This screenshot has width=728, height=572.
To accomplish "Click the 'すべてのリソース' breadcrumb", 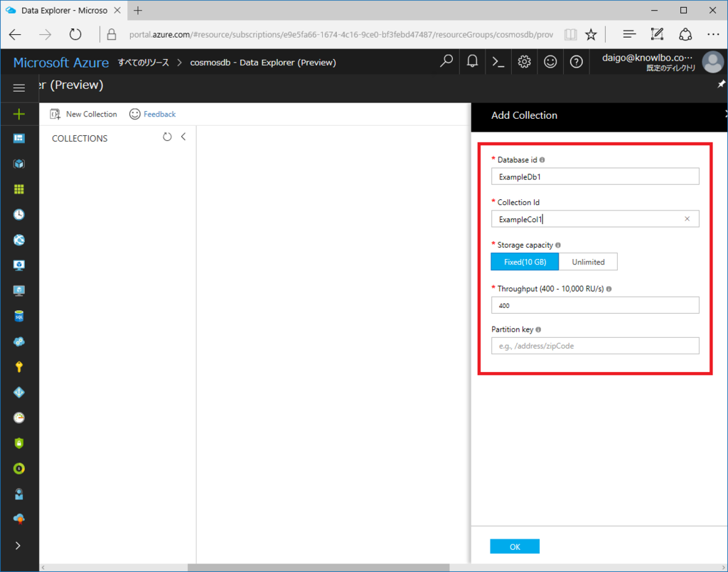I will point(144,63).
